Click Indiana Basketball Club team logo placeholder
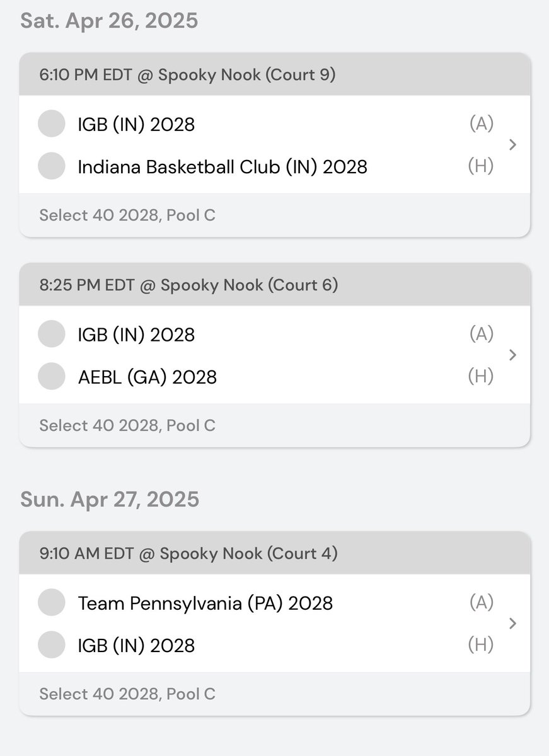549x756 pixels. click(x=52, y=166)
